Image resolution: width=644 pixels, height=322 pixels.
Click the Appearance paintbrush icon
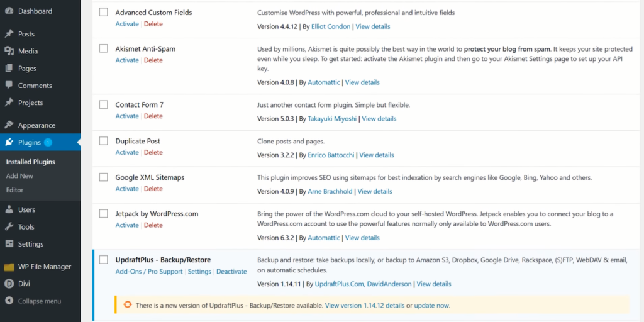(9, 125)
